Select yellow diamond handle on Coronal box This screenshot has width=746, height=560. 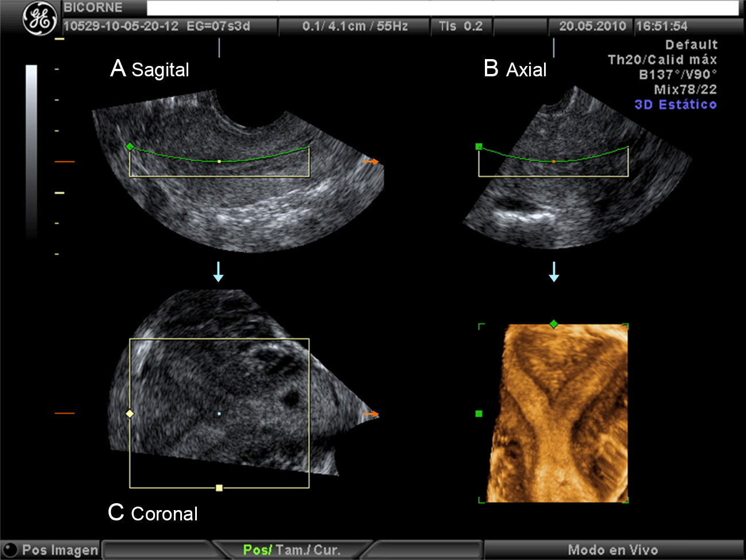point(130,413)
